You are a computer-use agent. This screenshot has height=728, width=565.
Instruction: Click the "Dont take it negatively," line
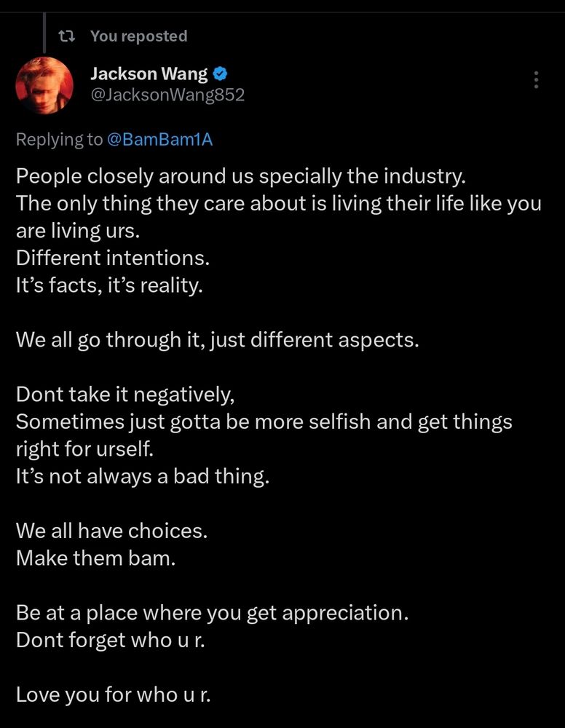coord(125,394)
